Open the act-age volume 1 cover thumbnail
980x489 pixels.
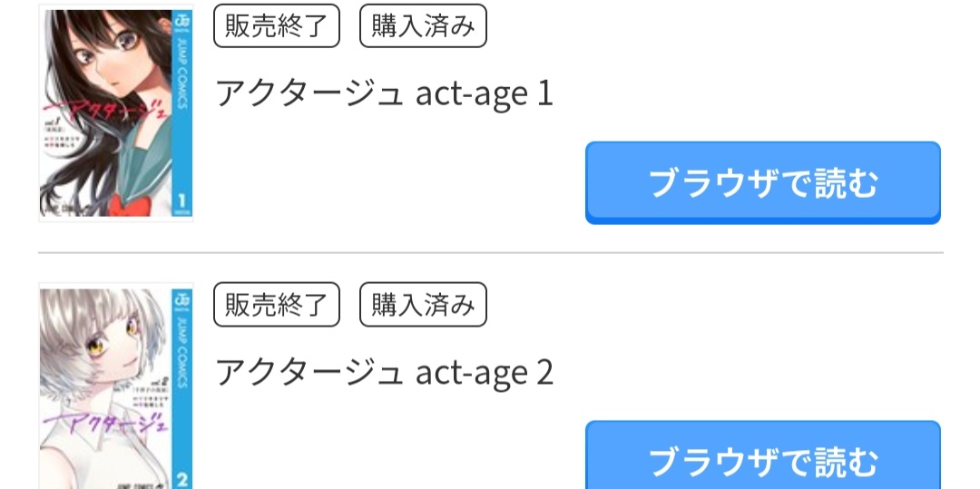115,113
